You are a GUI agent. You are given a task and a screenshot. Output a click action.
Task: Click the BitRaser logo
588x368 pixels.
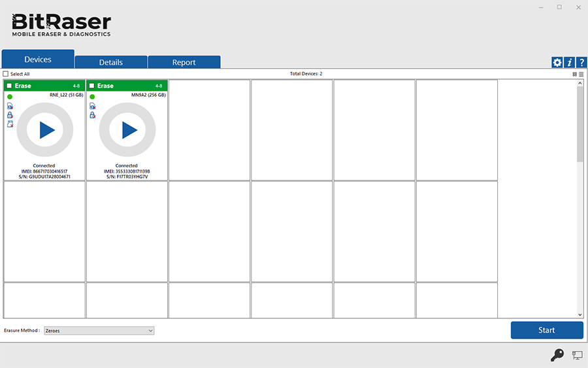(x=61, y=25)
